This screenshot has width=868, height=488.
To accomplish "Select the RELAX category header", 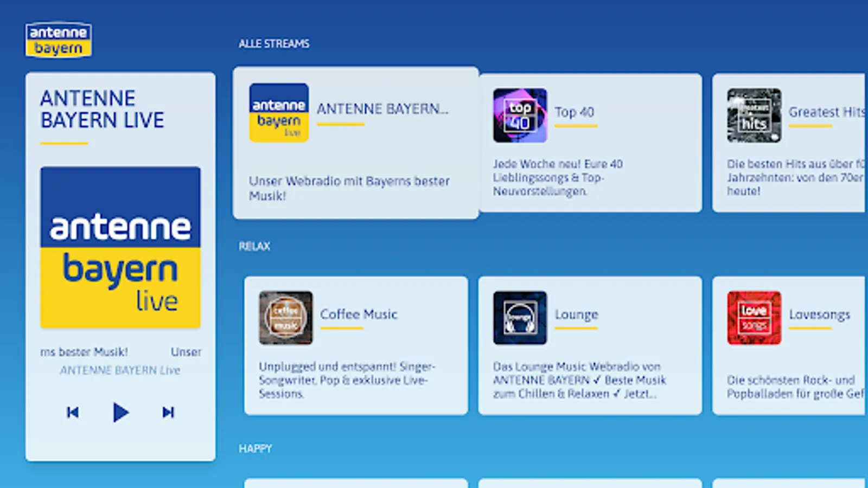I will pos(255,246).
